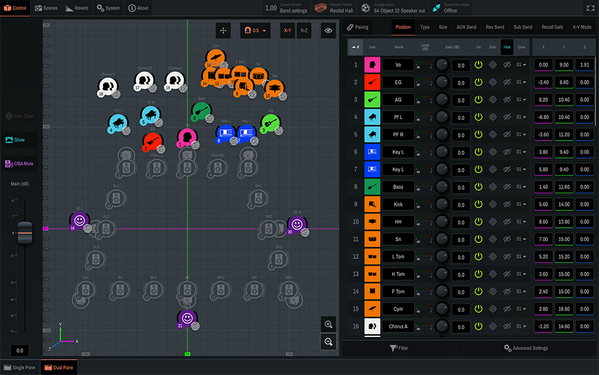
Task: Select the Chorus B object on stage
Action: [x=144, y=80]
